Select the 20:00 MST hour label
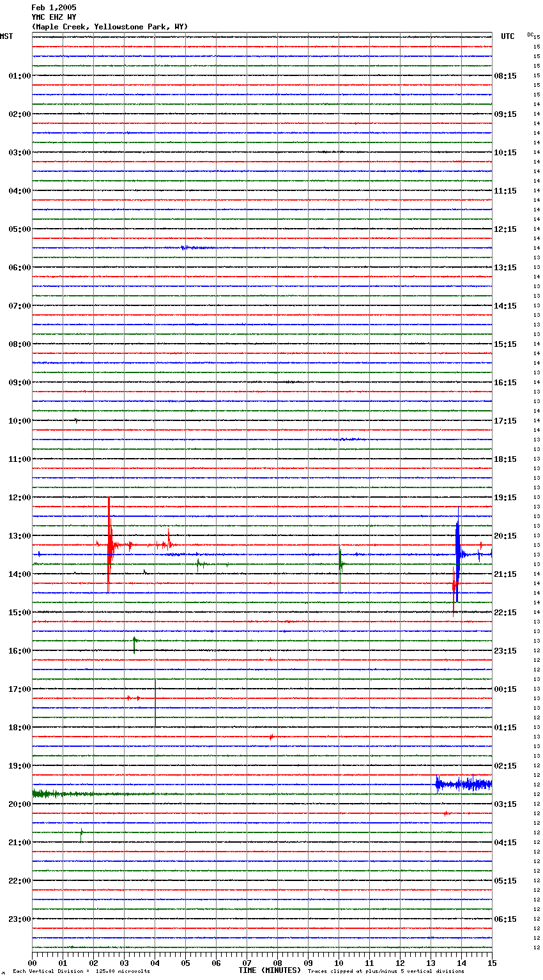Viewport: 543px width, 980px height. [20, 804]
